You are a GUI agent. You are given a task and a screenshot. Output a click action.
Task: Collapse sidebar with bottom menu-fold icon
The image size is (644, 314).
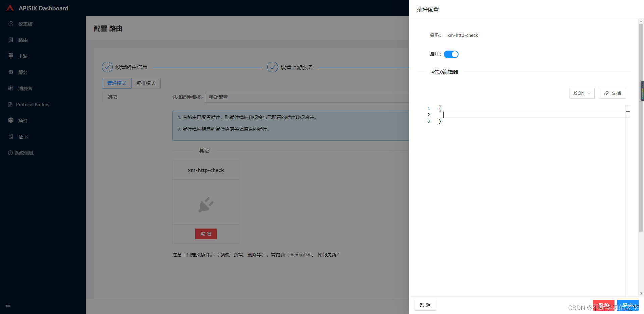(8, 306)
